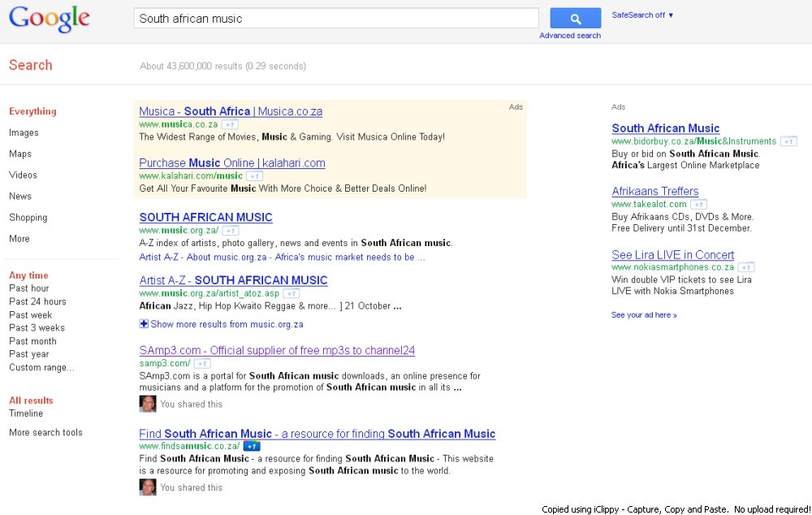The image size is (812, 515).
Task: Select Any time filter
Action: pyautogui.click(x=28, y=275)
